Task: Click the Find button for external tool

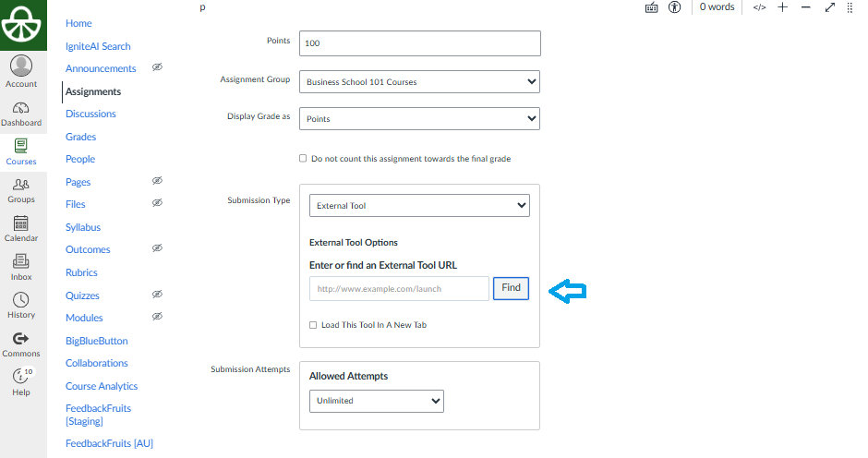Action: coord(511,288)
